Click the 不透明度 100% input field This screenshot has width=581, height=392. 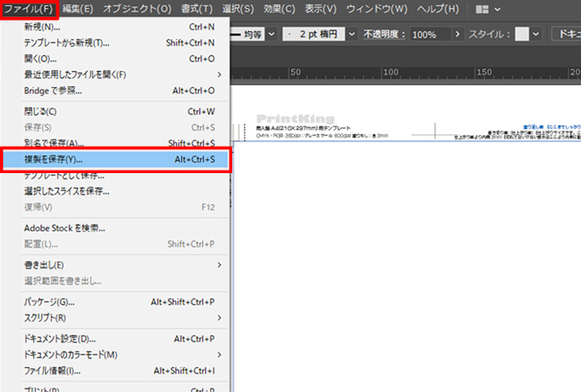coord(428,35)
